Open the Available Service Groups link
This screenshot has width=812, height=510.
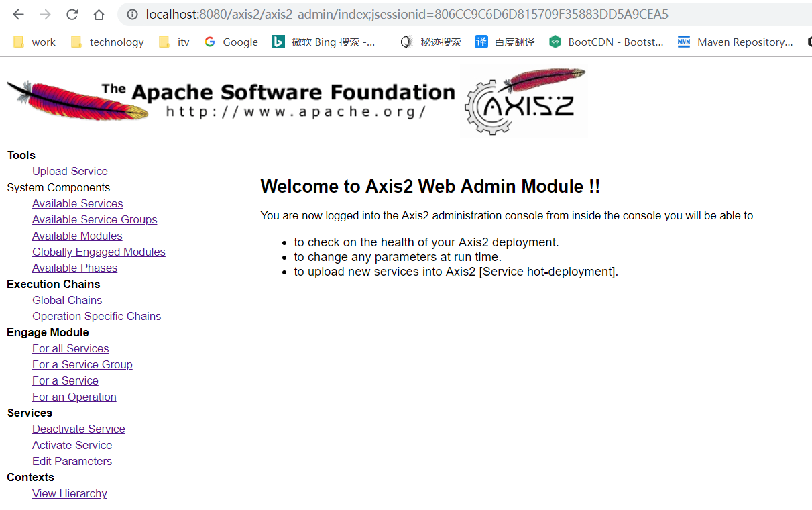[95, 219]
